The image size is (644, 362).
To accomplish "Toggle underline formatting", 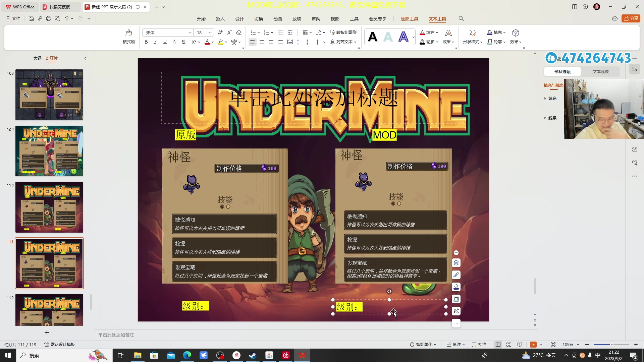I will point(165,42).
